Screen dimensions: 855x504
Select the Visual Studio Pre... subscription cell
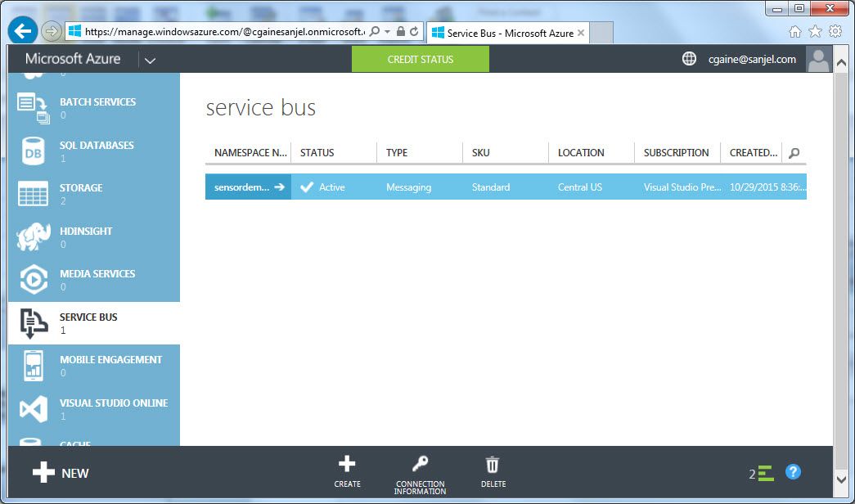click(677, 187)
